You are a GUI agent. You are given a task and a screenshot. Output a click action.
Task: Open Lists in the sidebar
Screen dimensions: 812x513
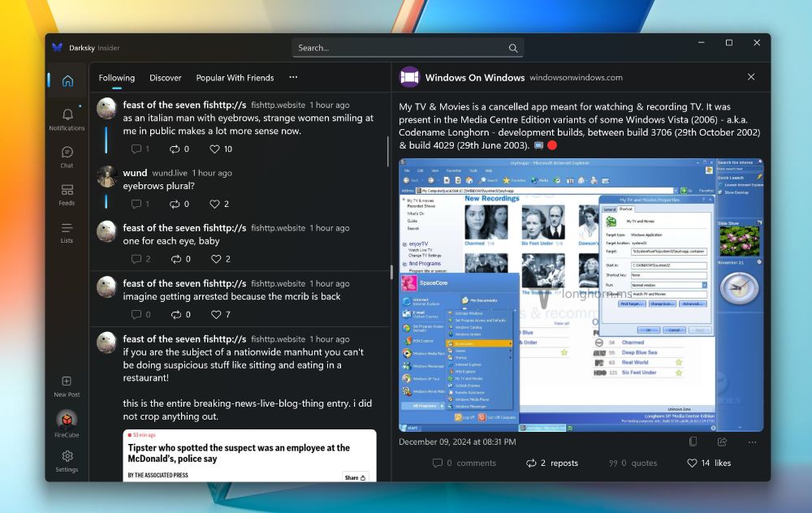pyautogui.click(x=67, y=232)
